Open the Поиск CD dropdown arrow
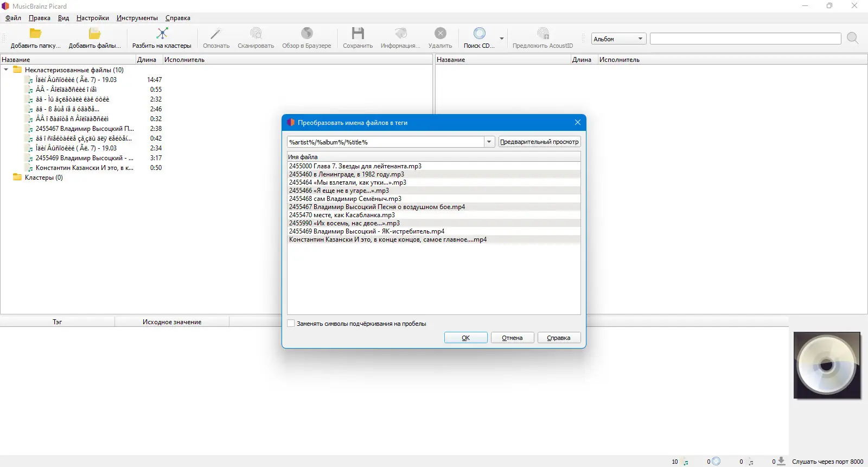The width and height of the screenshot is (868, 467). pyautogui.click(x=502, y=39)
